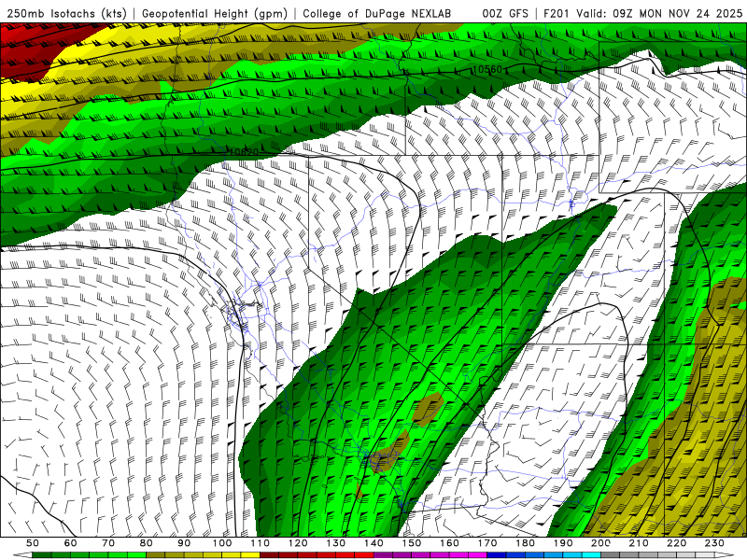Click the '70' value on the color scale
The image size is (747, 560).
[108, 543]
